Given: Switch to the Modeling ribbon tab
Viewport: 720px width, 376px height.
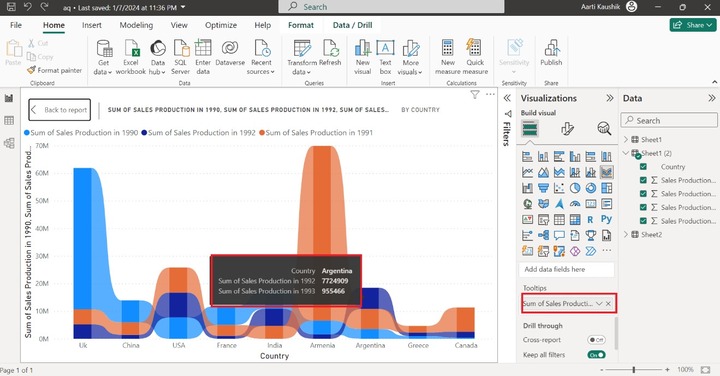Looking at the screenshot, I should tap(136, 25).
